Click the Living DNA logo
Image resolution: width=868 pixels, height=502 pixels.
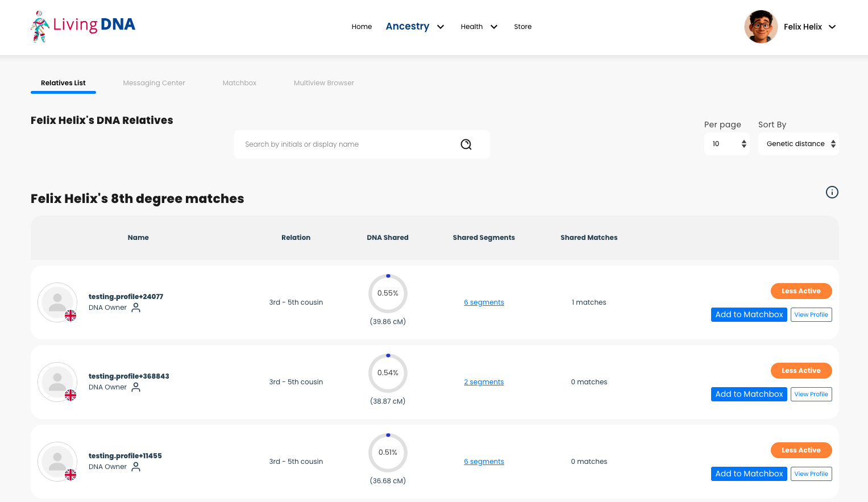point(83,26)
